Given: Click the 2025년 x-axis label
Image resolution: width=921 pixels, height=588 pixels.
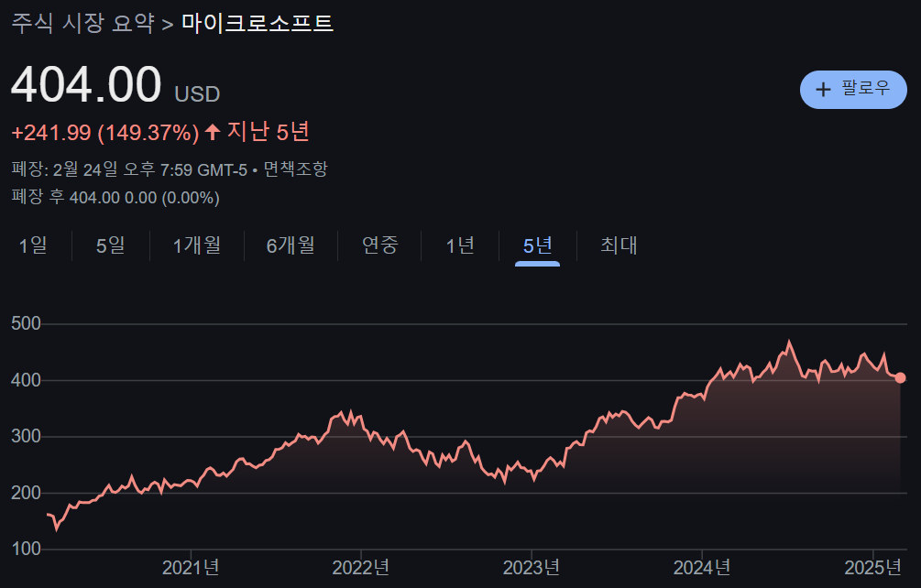Looking at the screenshot, I should [x=872, y=568].
